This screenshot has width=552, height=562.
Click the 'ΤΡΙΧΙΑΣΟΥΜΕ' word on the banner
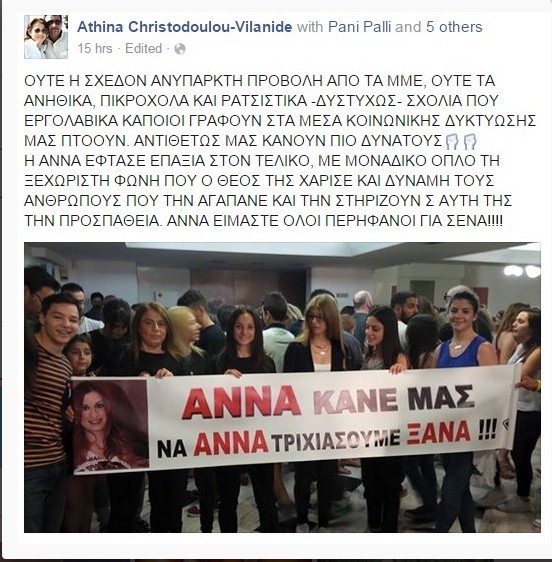(336, 441)
